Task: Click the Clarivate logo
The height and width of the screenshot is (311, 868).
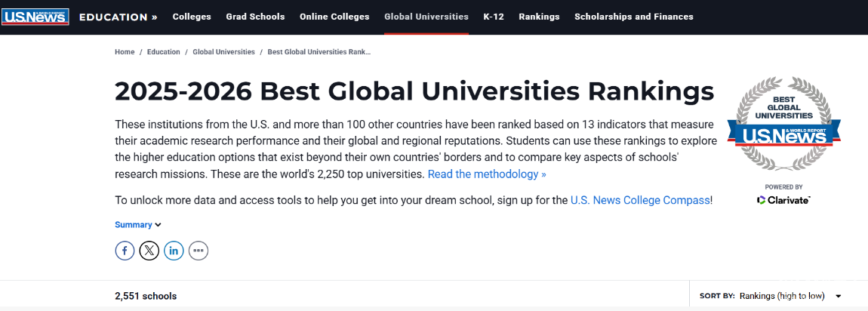Action: [783, 200]
